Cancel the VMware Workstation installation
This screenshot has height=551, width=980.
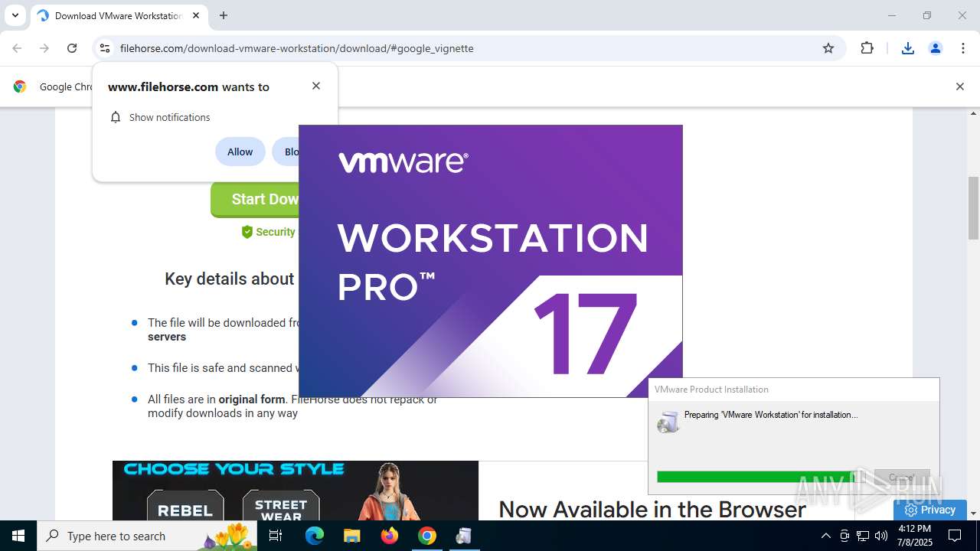[x=902, y=478]
